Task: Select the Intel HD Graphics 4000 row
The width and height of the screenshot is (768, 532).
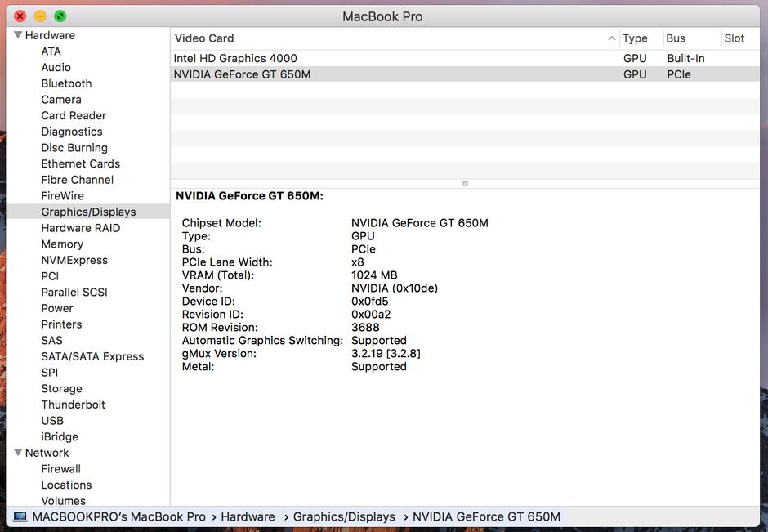Action: 465,58
